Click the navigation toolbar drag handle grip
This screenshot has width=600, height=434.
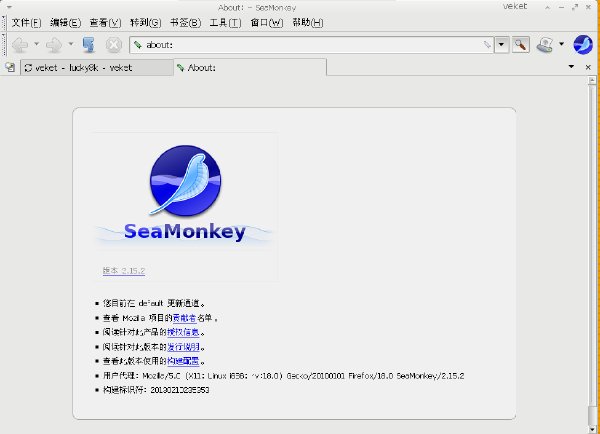(x=4, y=45)
